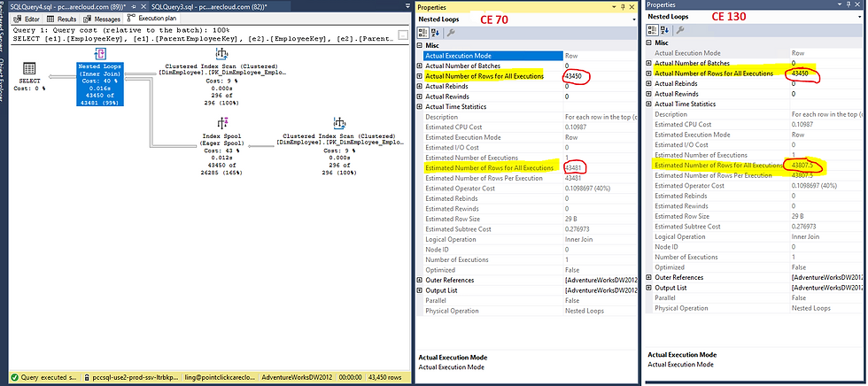Select Physical Operation row in CE 70
The image size is (868, 386).
(531, 311)
